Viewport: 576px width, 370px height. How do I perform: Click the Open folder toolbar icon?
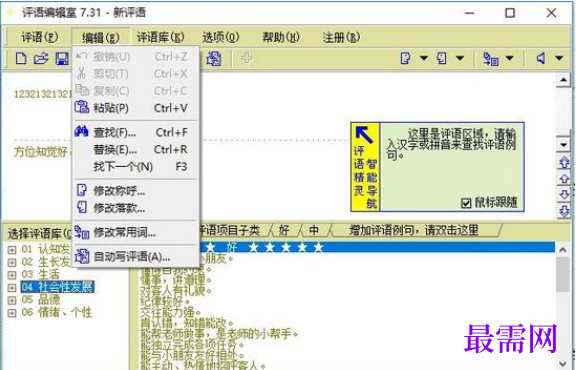pyautogui.click(x=41, y=58)
